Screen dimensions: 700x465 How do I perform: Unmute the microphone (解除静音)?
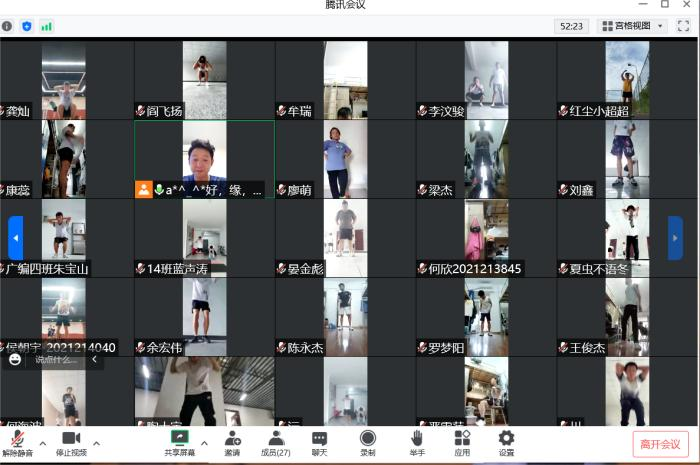coord(17,443)
